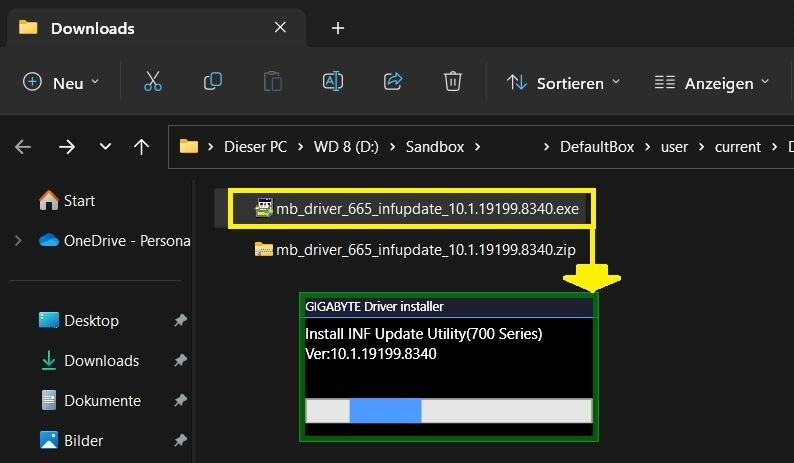Unpin Desktop using pin icon
The image size is (794, 463).
pyautogui.click(x=180, y=320)
